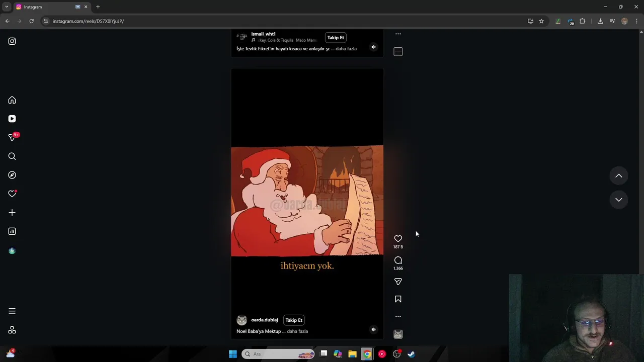
Task: Save the oarda.dublaj reel bookmark
Action: pos(398,299)
